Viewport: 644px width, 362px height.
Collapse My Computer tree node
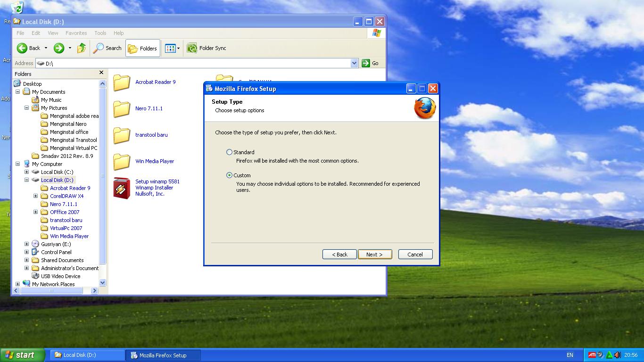[18, 164]
